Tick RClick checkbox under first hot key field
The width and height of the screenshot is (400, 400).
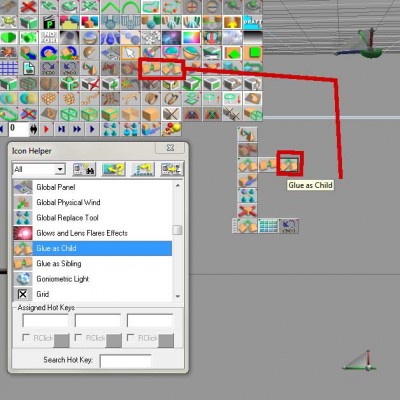(x=26, y=338)
